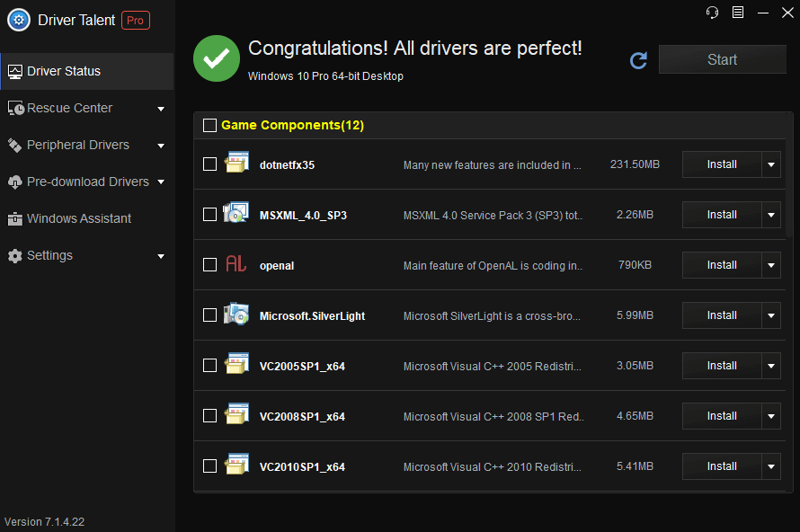Select the Peripheral Drivers icon

tap(14, 145)
